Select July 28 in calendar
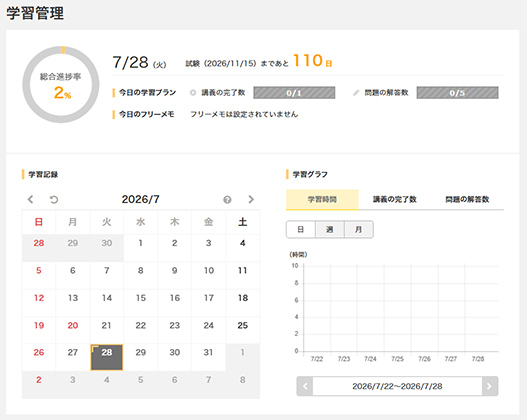This screenshot has width=527, height=420. pos(107,357)
